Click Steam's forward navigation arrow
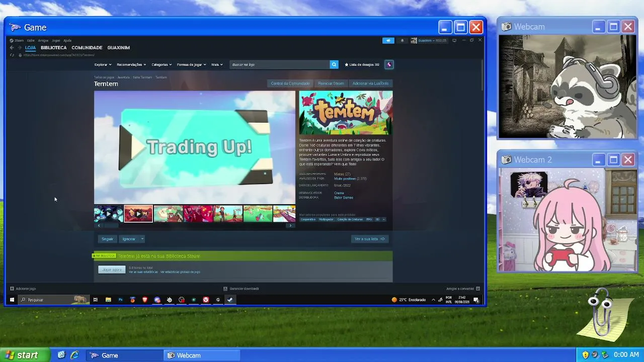Viewport: 644px width, 362px height. point(20,48)
